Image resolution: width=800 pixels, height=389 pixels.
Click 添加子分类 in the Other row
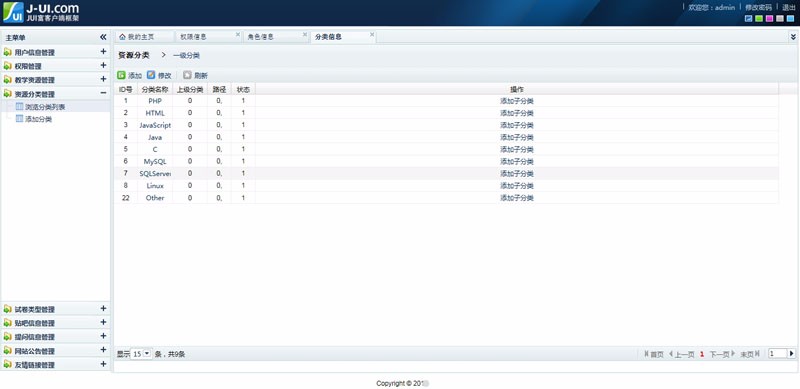(517, 198)
